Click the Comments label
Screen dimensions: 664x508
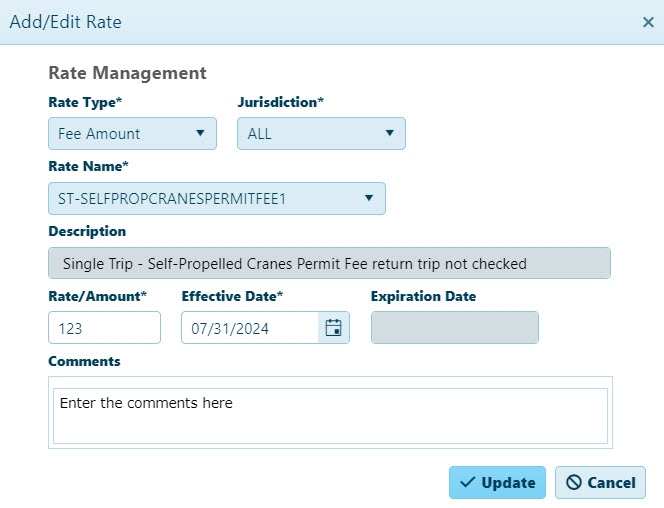point(84,361)
